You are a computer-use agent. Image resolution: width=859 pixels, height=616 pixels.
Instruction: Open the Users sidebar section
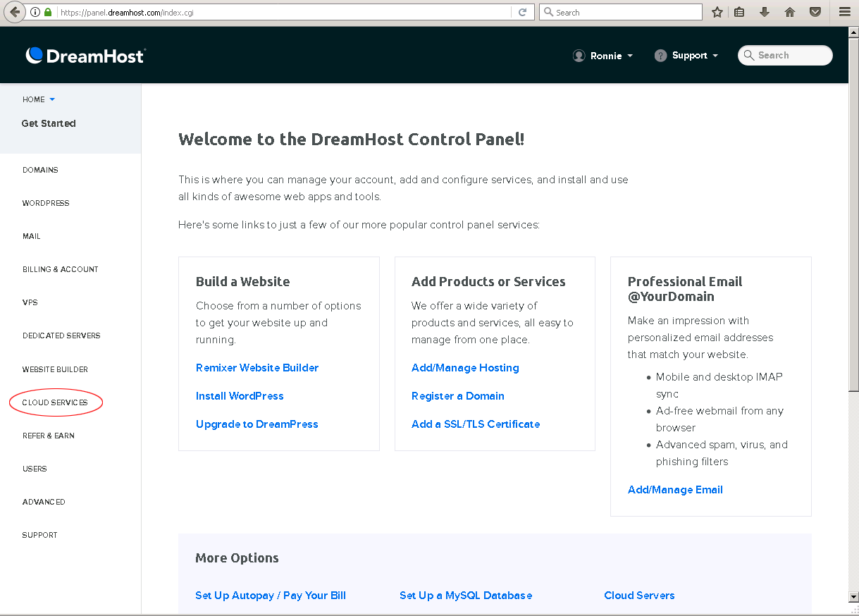click(x=35, y=469)
